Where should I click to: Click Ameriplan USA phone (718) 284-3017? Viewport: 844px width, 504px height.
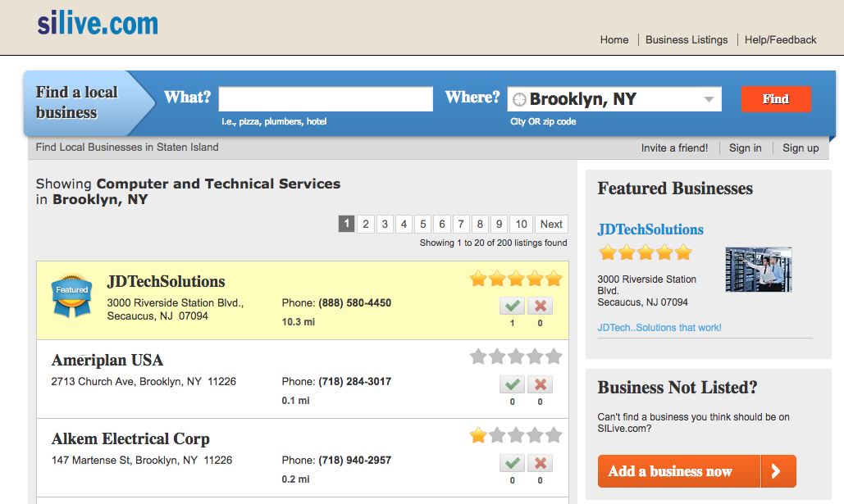click(x=354, y=381)
